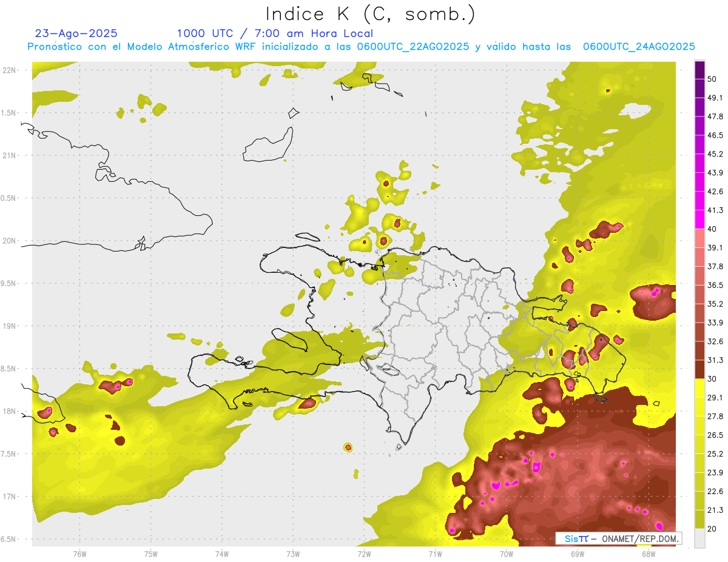728x562 pixels.
Task: Click the colorbar label "46.5"
Action: pyautogui.click(x=715, y=136)
